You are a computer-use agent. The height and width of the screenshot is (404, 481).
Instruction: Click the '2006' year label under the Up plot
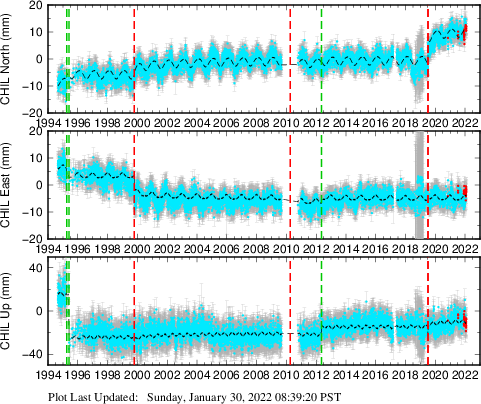[227, 375]
